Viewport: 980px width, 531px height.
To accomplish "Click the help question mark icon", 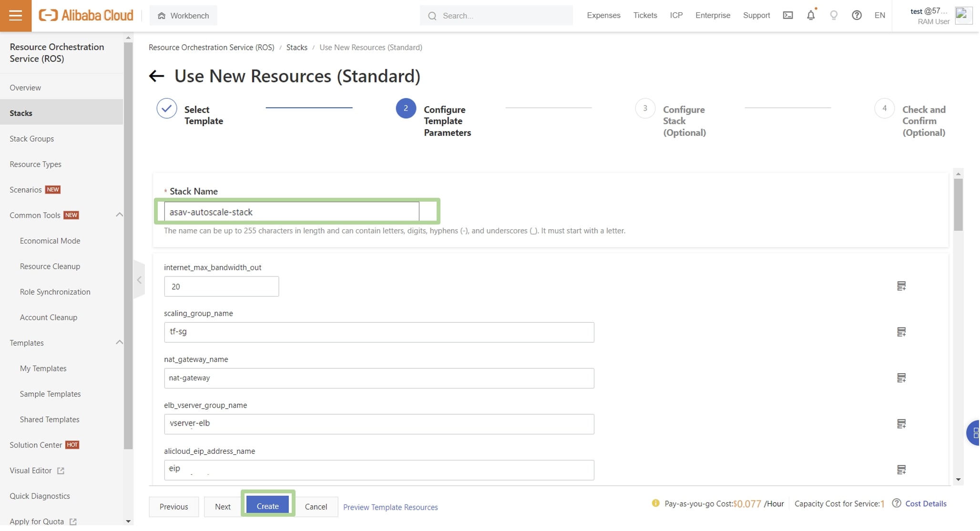I will 857,15.
